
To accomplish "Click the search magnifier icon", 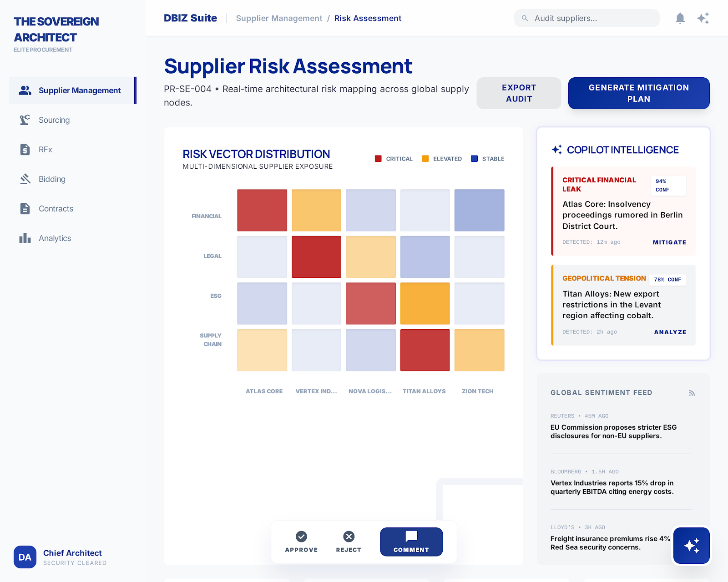I will click(x=525, y=18).
